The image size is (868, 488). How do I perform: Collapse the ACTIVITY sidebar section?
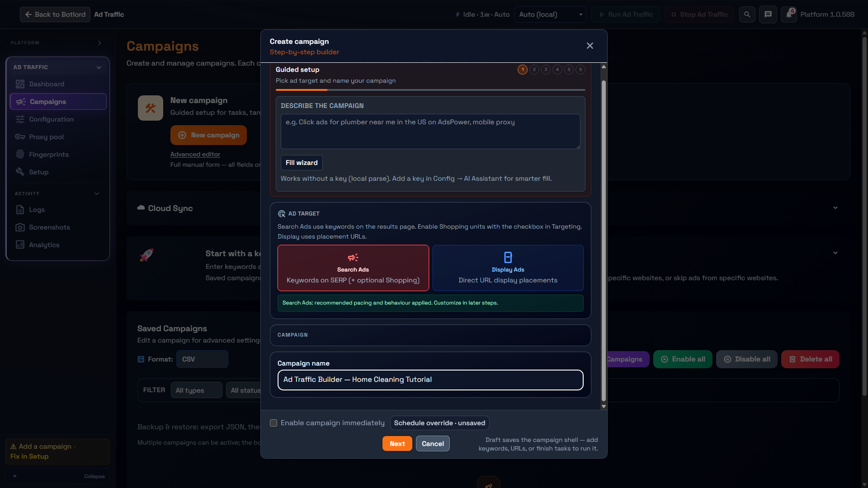click(97, 193)
